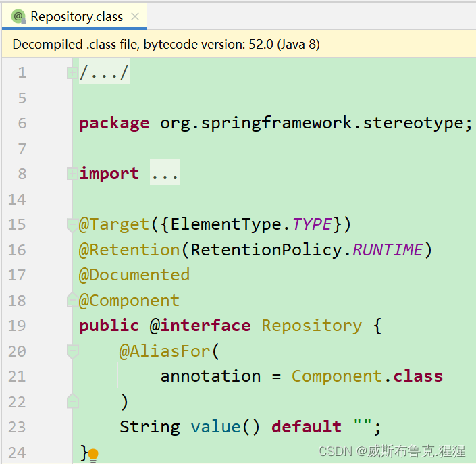476x464 pixels.
Task: Click the fold end marker beside @Component
Action: 72,301
